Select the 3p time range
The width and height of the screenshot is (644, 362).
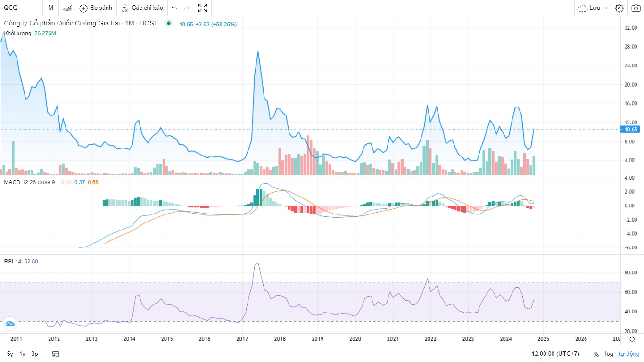34,354
